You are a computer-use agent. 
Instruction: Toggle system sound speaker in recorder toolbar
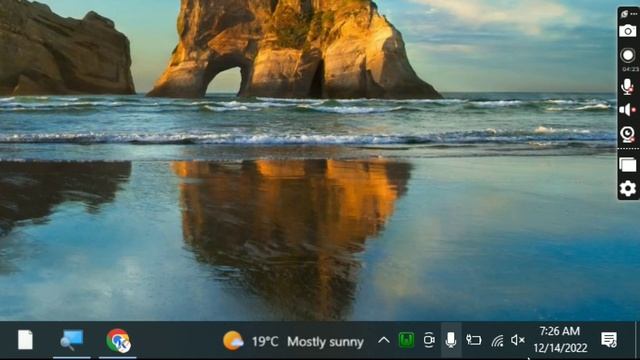(x=627, y=110)
